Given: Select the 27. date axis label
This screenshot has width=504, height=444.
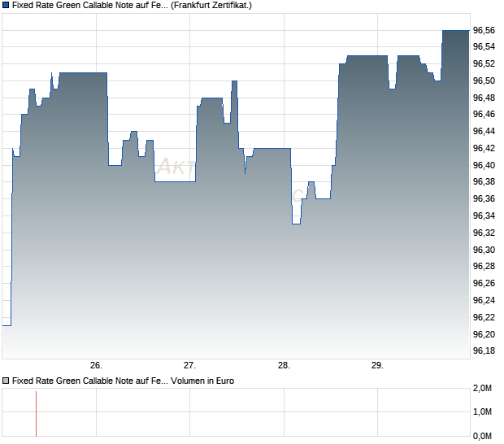Looking at the screenshot, I should click(x=189, y=366).
